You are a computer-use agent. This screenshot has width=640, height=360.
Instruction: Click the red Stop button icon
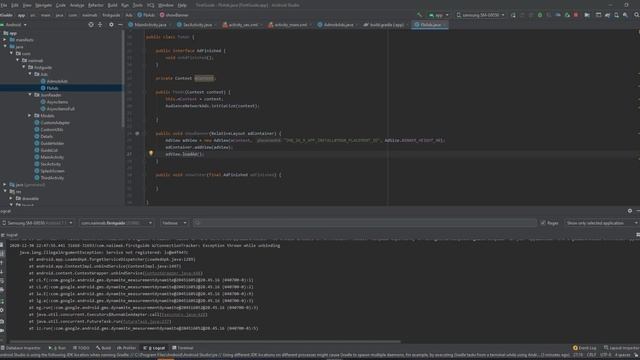click(x=576, y=15)
